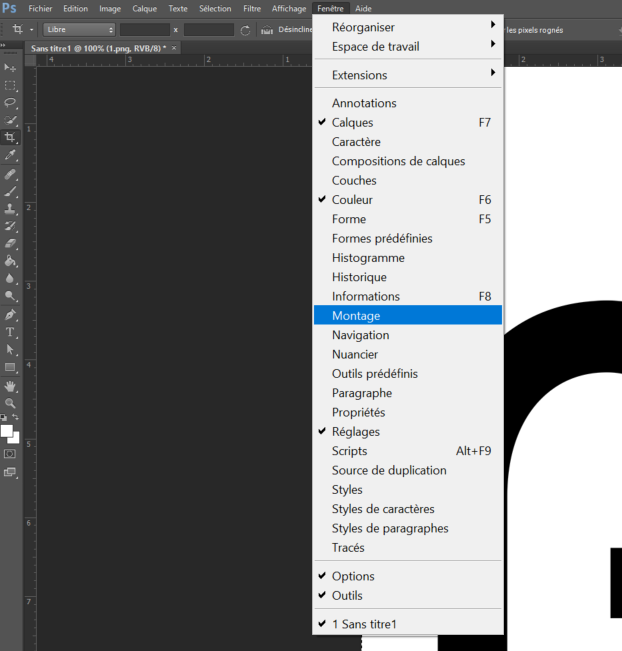Open the crop tool preset picker arrow
622x651 pixels.
point(32,30)
